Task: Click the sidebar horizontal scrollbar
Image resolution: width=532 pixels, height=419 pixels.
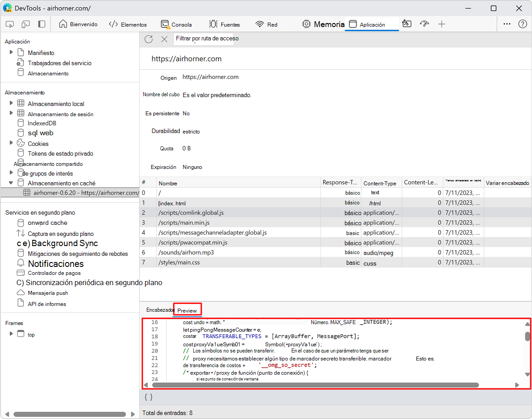Action: 70,414
